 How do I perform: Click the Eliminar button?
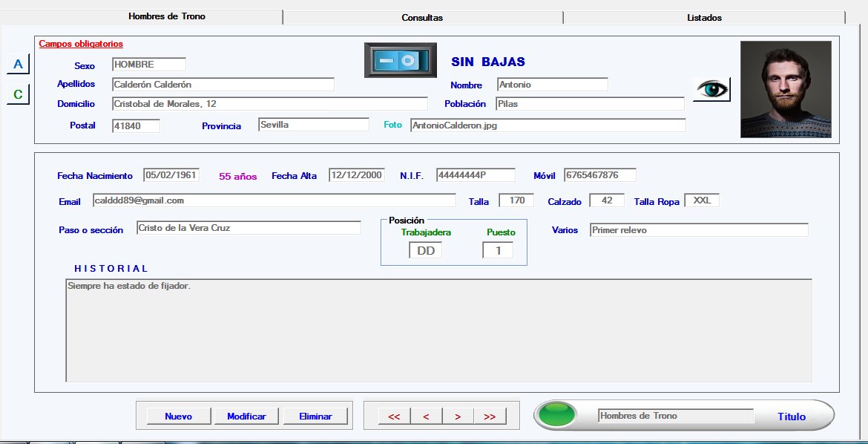coord(315,417)
